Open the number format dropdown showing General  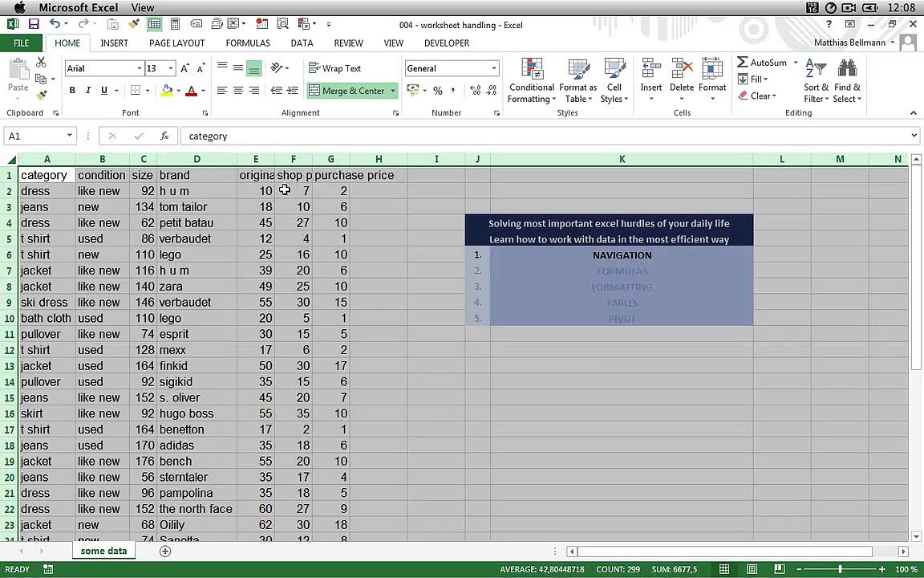click(494, 68)
